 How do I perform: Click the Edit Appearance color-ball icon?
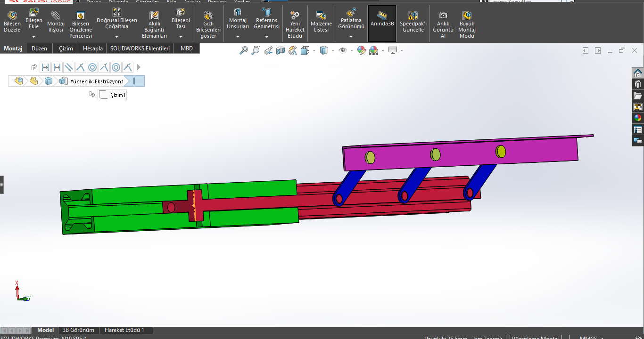click(x=362, y=50)
